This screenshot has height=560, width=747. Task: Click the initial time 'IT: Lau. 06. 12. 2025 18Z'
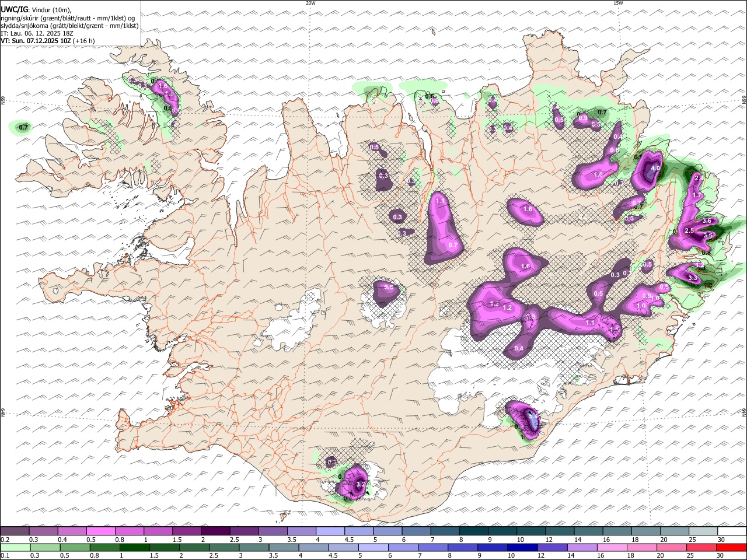tap(37, 33)
